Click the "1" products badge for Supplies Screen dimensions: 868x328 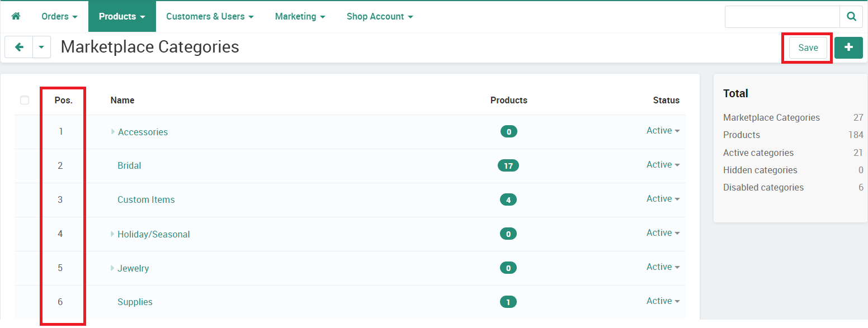[x=508, y=302]
